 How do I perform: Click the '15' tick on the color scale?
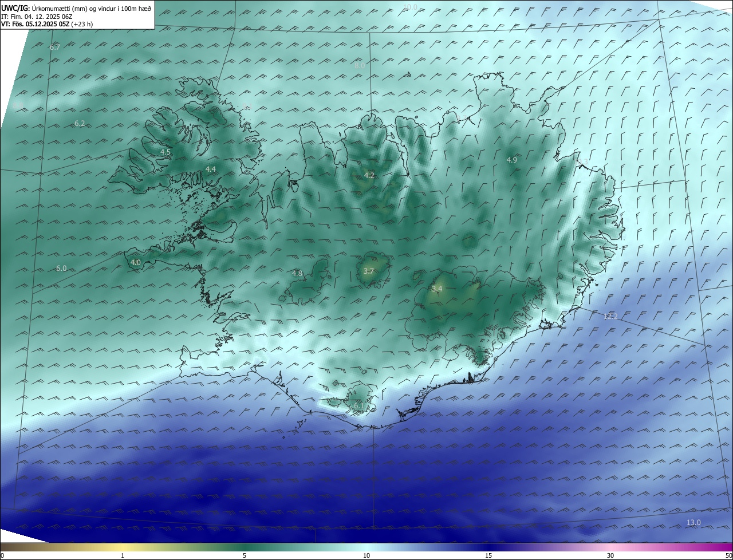488,555
